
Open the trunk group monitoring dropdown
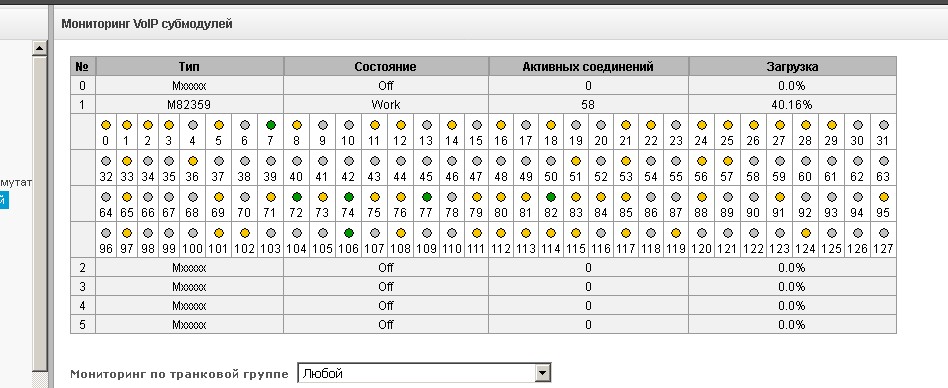click(x=424, y=373)
